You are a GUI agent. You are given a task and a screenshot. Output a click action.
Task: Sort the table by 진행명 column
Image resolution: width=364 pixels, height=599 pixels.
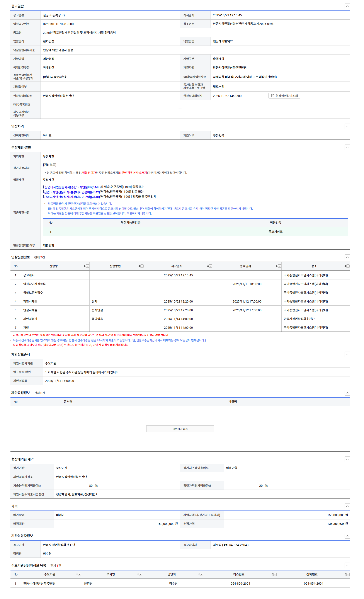point(85,266)
